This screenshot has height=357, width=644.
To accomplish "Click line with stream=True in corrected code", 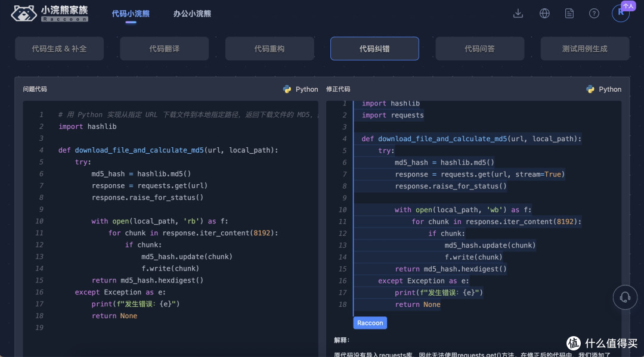I will 479,175.
